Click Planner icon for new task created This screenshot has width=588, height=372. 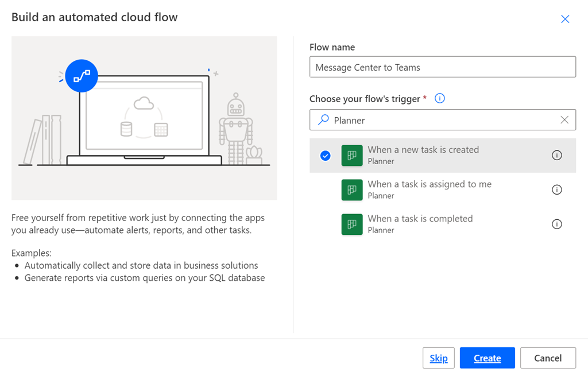[351, 156]
